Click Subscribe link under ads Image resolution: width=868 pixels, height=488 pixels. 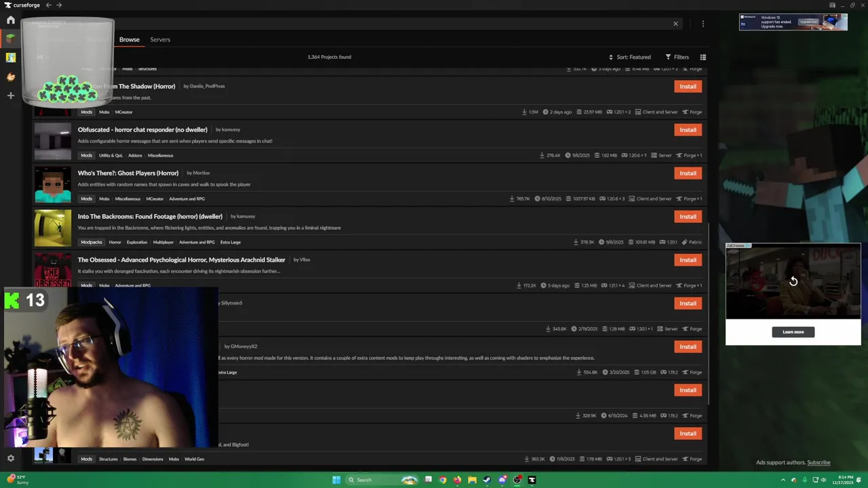click(x=818, y=462)
